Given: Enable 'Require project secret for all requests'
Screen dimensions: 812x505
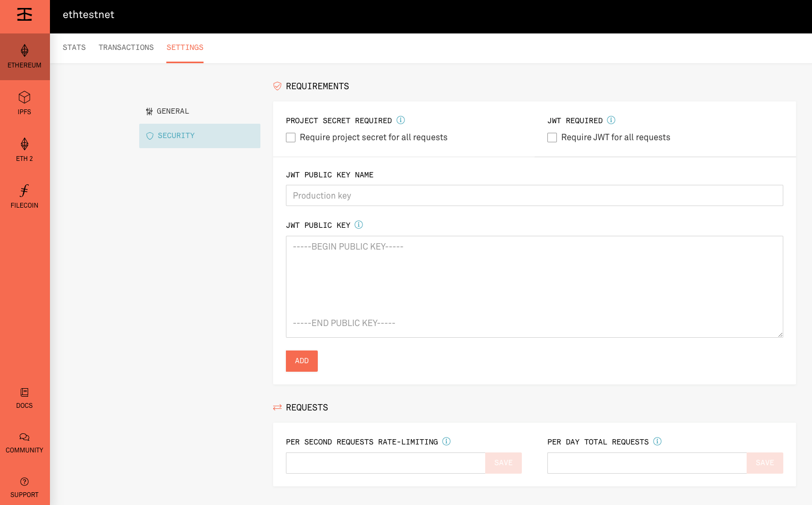Looking at the screenshot, I should pyautogui.click(x=291, y=138).
